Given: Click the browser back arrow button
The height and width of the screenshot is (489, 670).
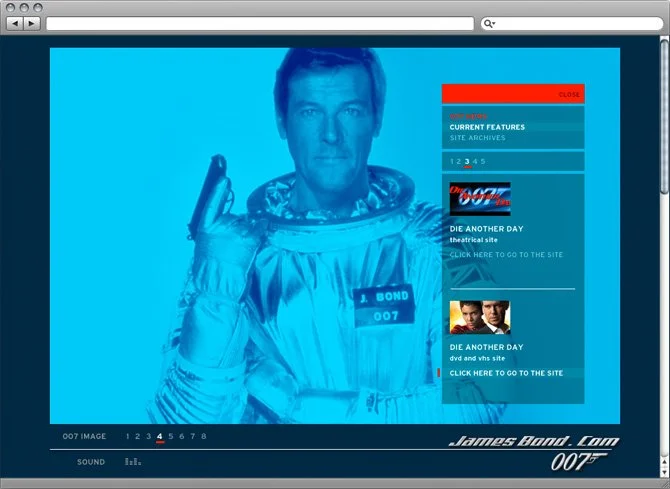Looking at the screenshot, I should [x=15, y=23].
